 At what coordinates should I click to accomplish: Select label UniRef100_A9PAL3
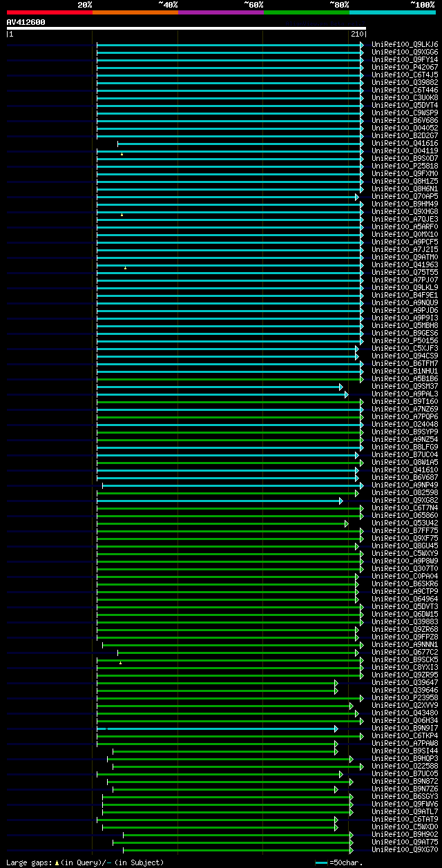click(405, 394)
